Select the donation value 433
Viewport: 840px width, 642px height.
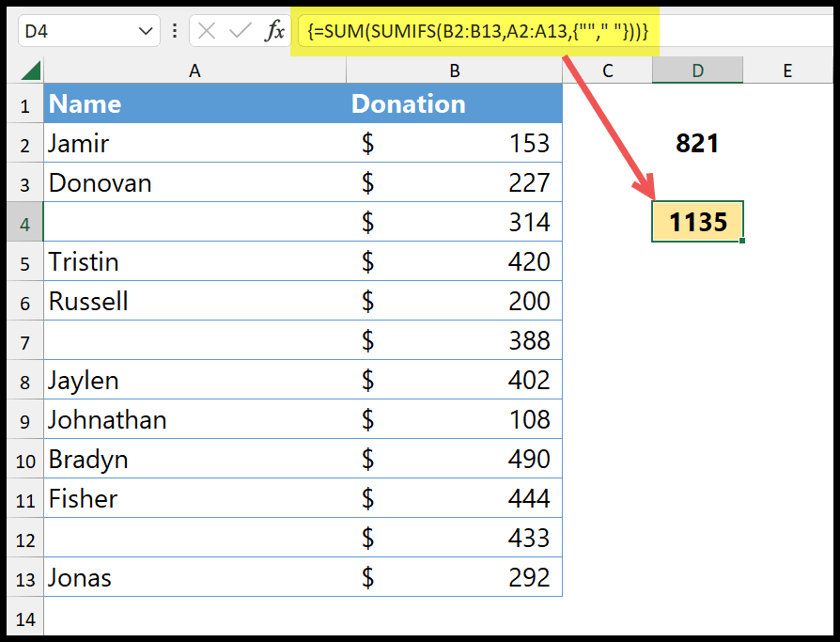point(454,538)
